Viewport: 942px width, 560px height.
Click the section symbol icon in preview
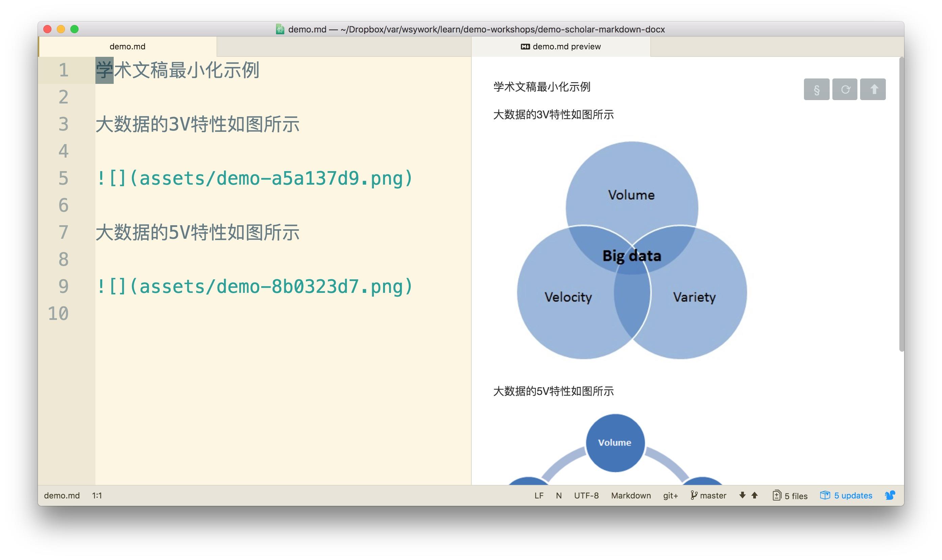coord(817,89)
